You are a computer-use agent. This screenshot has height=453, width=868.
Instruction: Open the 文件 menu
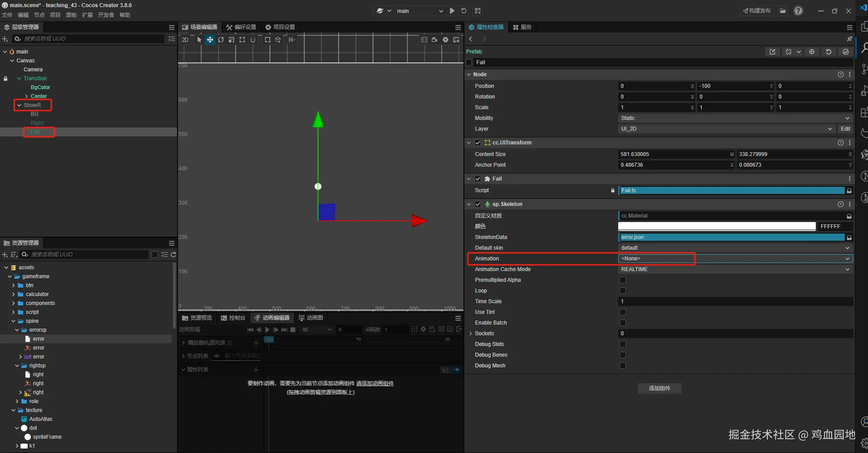[x=7, y=15]
